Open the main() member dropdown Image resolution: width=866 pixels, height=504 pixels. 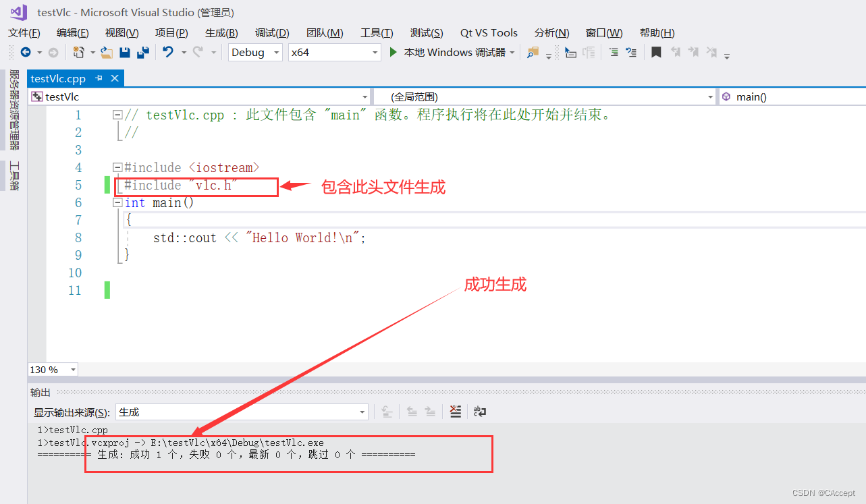point(792,96)
